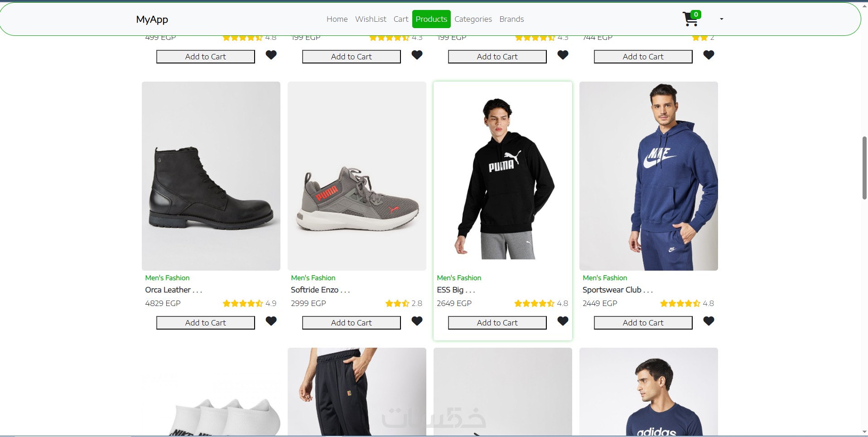The width and height of the screenshot is (868, 437).
Task: Open Categories from the navigation bar
Action: point(473,19)
